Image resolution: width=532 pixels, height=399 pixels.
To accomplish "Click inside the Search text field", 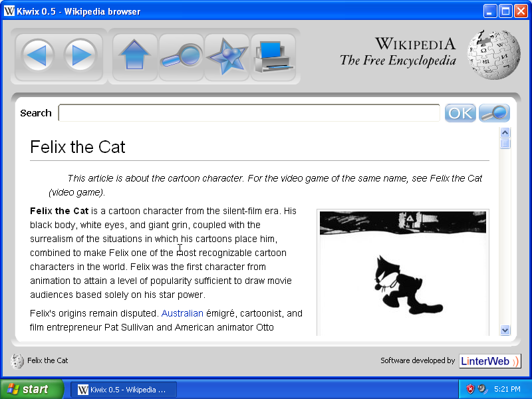I will click(249, 113).
